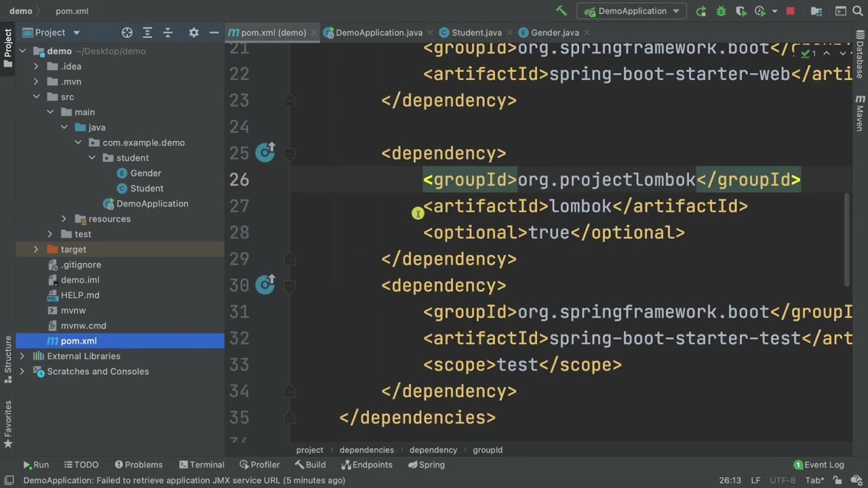
Task: Open the Run tool window
Action: coord(35,465)
